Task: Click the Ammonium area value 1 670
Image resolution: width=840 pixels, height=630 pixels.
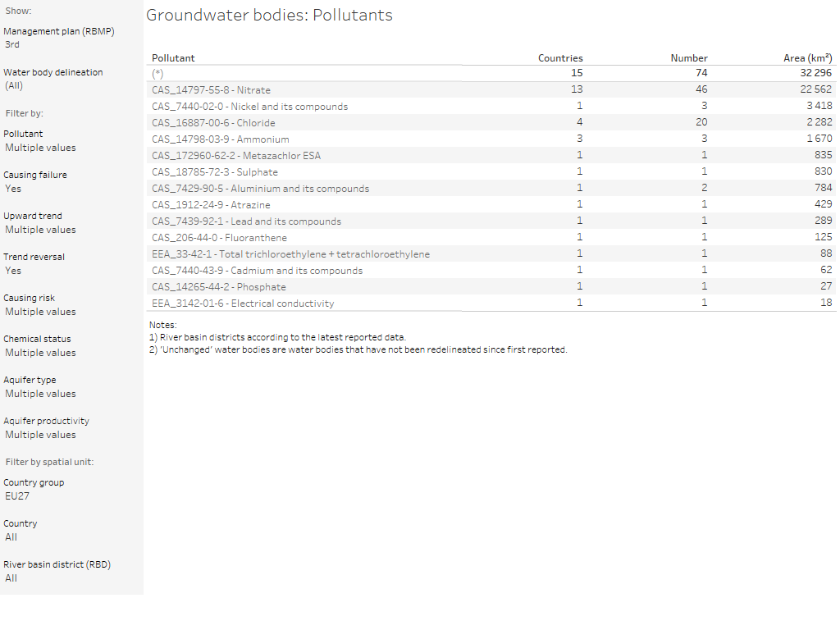Action: pyautogui.click(x=819, y=139)
